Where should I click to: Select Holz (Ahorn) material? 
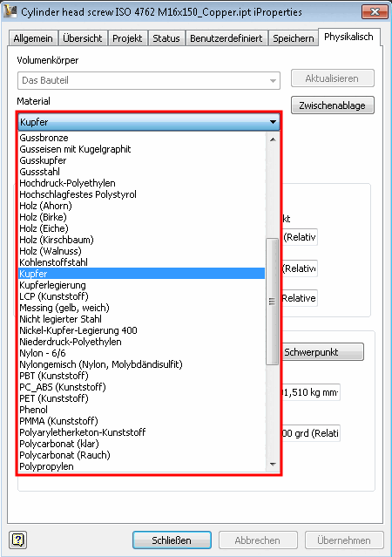[x=142, y=206]
